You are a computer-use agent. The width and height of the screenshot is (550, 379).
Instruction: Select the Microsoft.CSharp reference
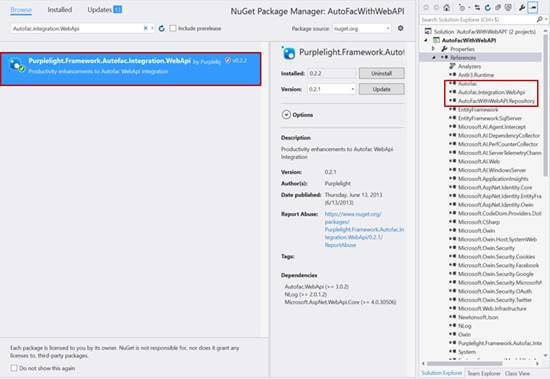click(x=479, y=222)
